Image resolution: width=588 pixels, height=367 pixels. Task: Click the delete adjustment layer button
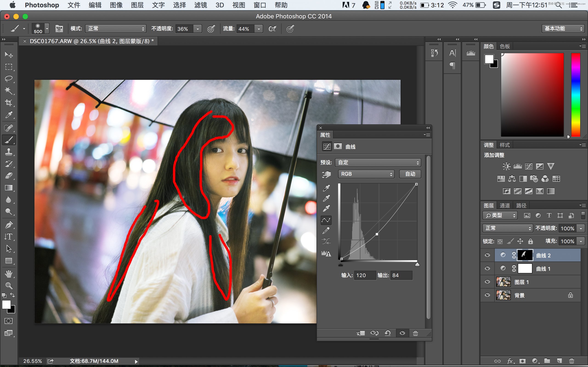click(x=416, y=333)
